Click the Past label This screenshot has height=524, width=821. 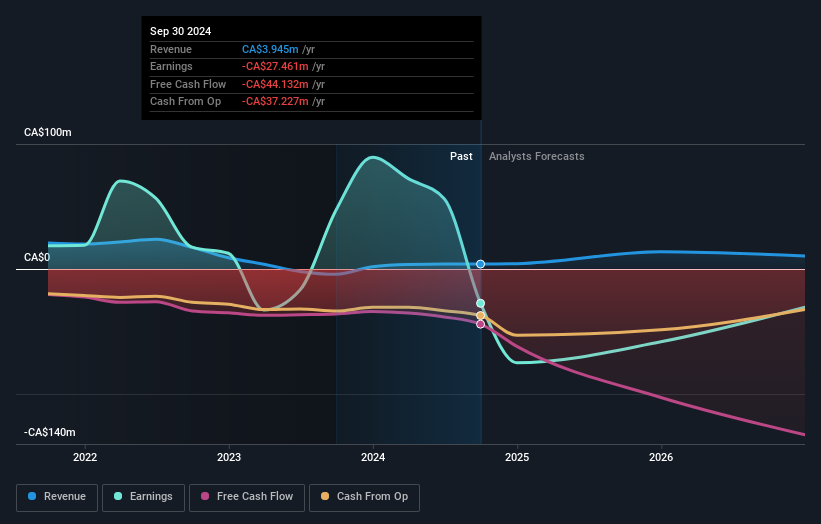[461, 156]
